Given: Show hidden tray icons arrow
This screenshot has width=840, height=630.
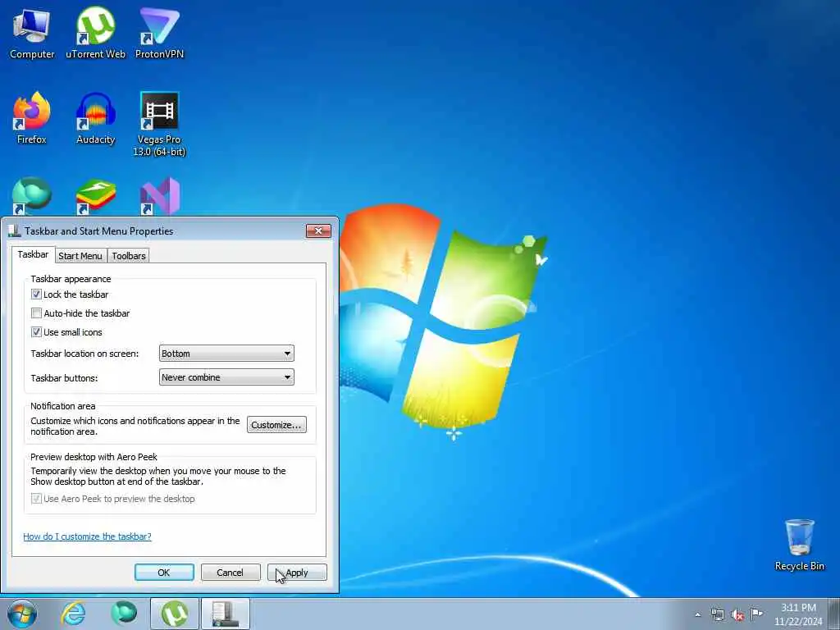Looking at the screenshot, I should pos(697,614).
